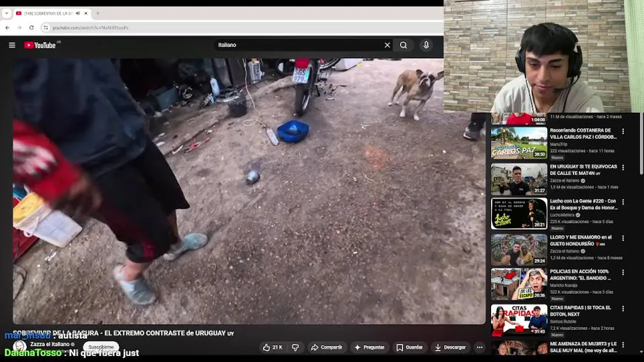Open options menu for Lucho con La Gente video
The image size is (644, 362).
(x=623, y=202)
